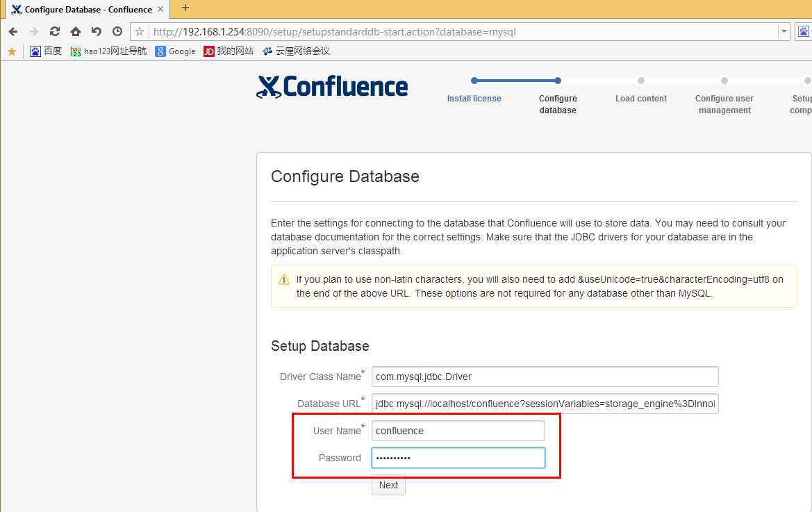Go to the Install license step
Image resolution: width=812 pixels, height=512 pixels.
pos(474,99)
